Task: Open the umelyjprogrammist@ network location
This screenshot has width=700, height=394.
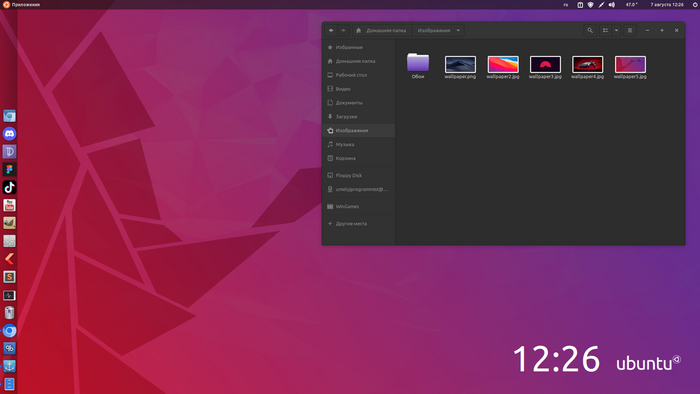Action: coord(358,189)
